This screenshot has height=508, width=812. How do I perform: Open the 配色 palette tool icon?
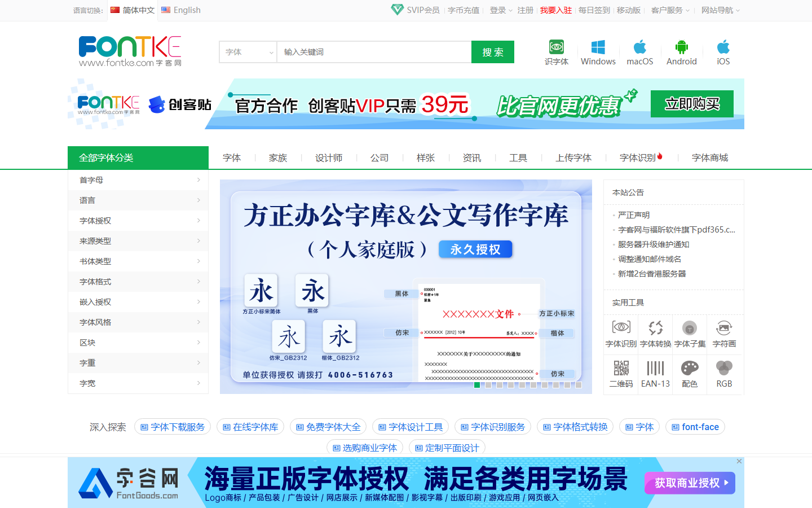[690, 368]
